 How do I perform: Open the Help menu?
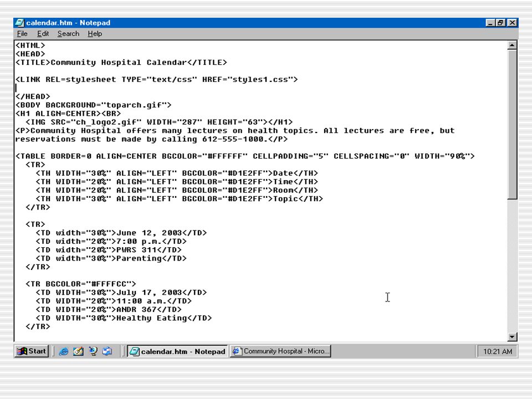pos(95,34)
